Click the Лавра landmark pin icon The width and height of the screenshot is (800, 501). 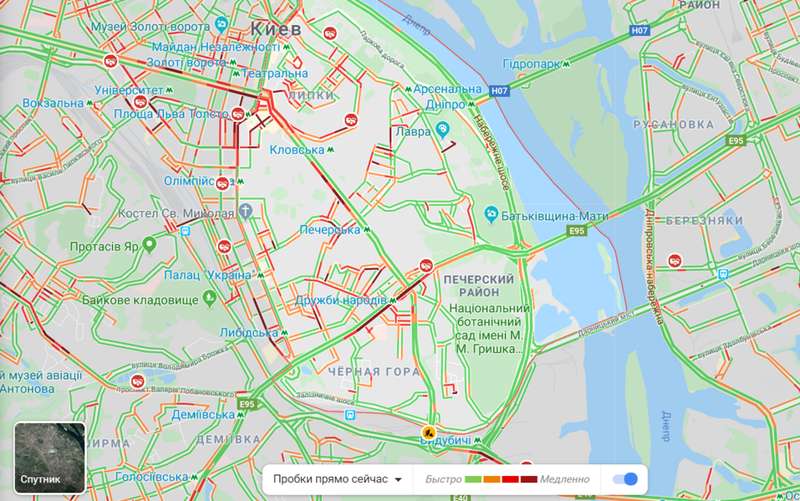(x=443, y=129)
